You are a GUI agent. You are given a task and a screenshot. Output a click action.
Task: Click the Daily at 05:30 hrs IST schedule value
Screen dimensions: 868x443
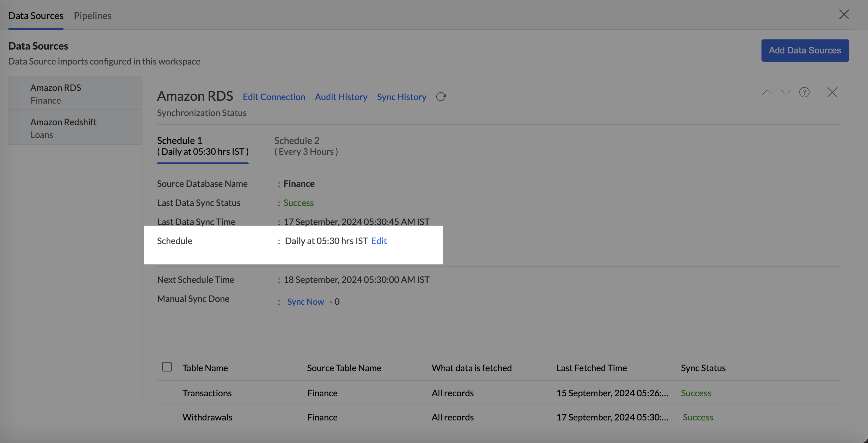pyautogui.click(x=326, y=241)
